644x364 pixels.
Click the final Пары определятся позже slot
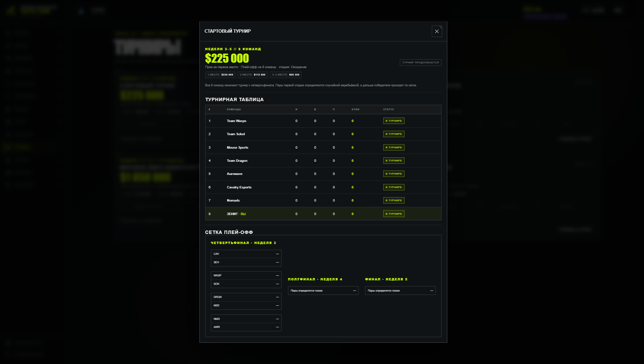(400, 291)
